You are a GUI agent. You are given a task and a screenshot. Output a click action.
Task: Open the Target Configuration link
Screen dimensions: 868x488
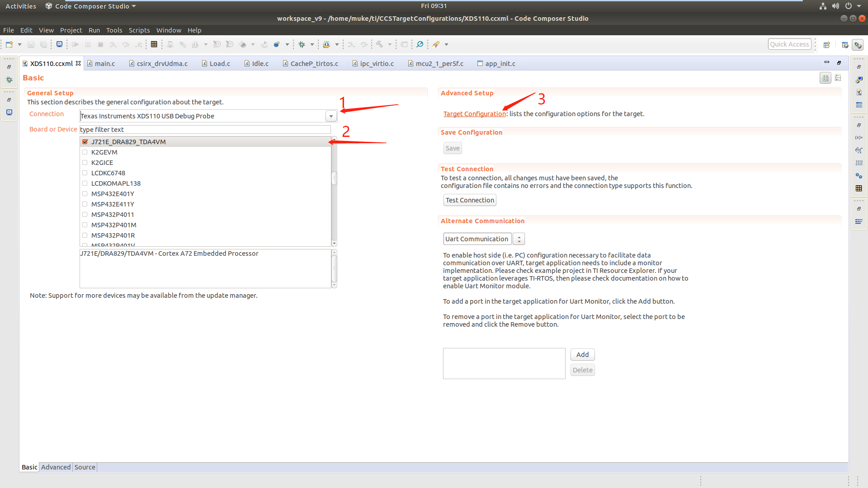click(475, 114)
